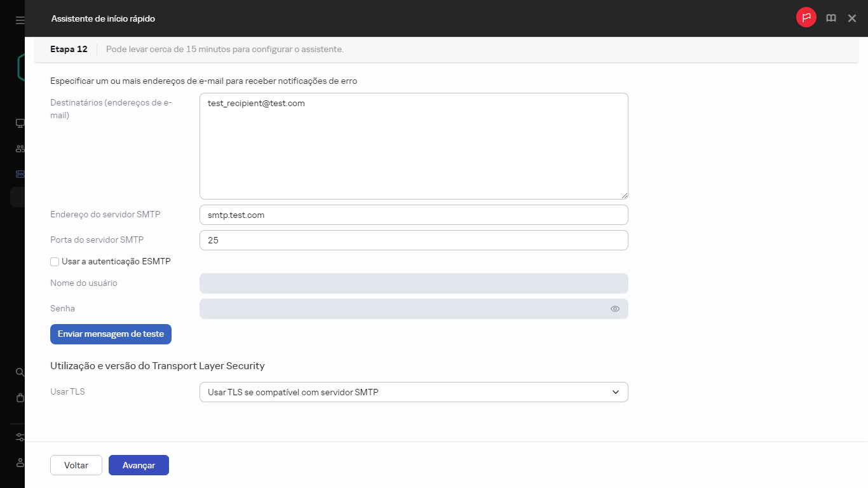This screenshot has height=488, width=868.
Task: Click the users icon in sidebar
Action: click(20, 149)
